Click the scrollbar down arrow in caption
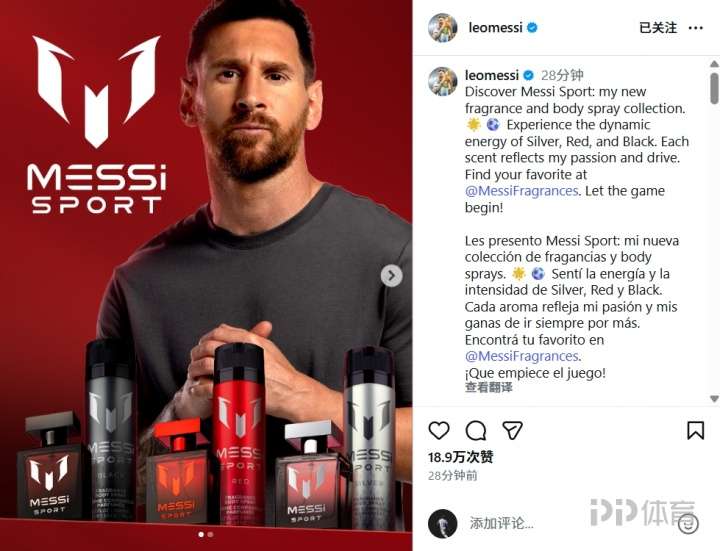The height and width of the screenshot is (551, 720). coord(714,399)
